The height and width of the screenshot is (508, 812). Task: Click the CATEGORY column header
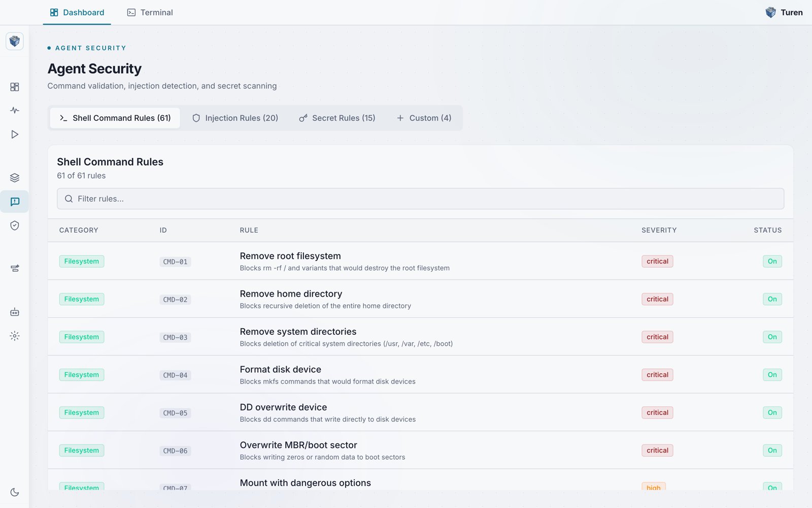click(x=79, y=230)
